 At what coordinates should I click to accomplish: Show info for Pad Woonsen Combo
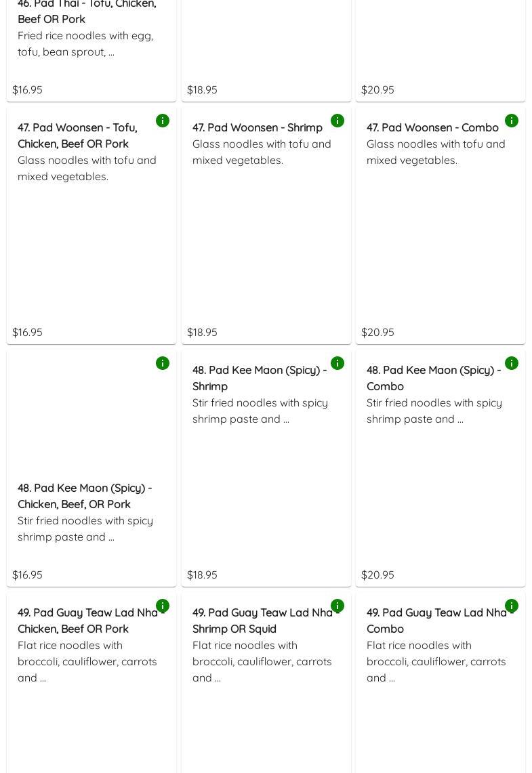click(512, 121)
